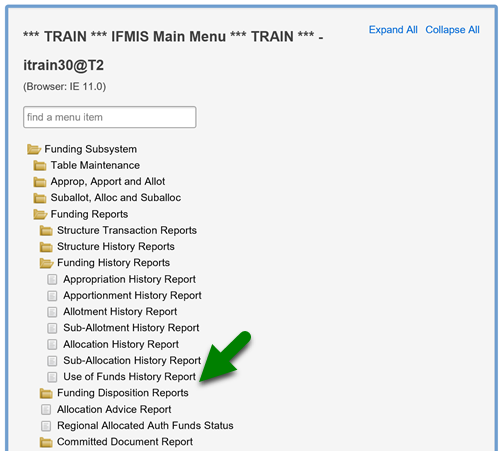Click the Structure Transaction Reports folder icon
Image resolution: width=500 pixels, height=451 pixels.
point(46,230)
